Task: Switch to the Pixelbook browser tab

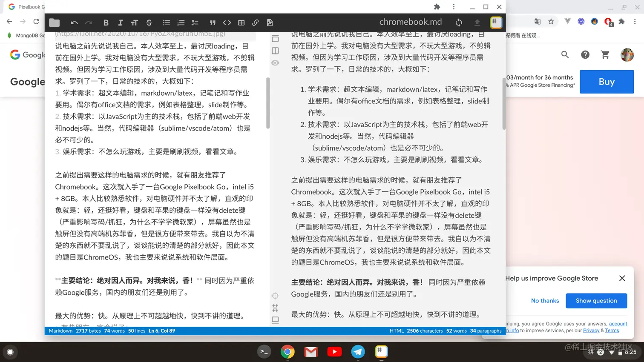Action: point(26,7)
